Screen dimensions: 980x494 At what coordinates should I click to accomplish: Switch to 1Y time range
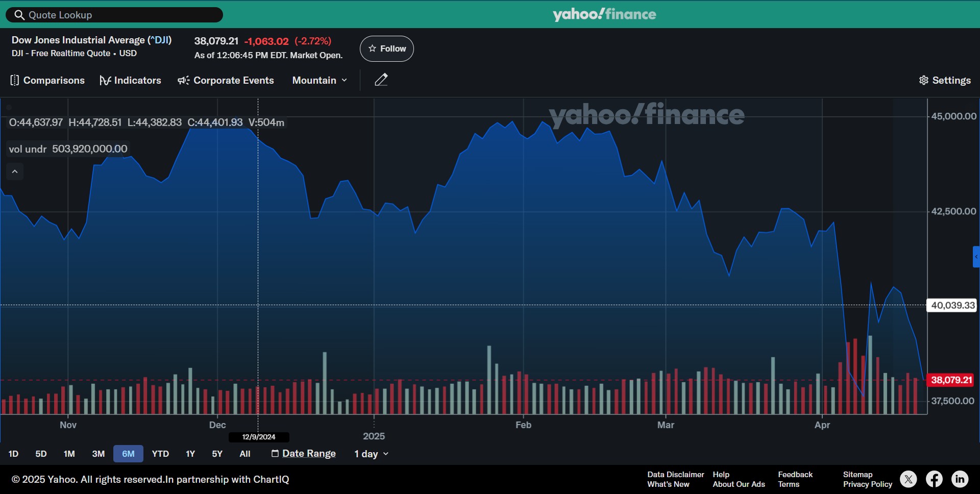pyautogui.click(x=190, y=454)
